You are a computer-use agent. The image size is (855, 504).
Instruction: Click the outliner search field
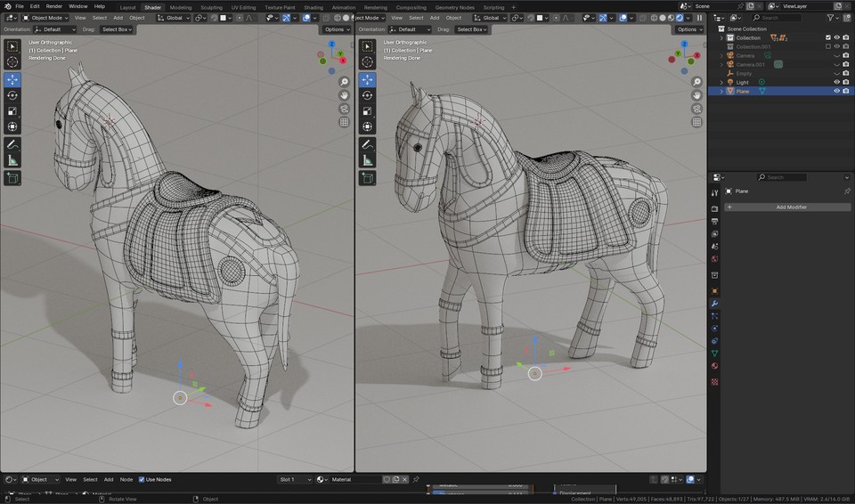777,18
